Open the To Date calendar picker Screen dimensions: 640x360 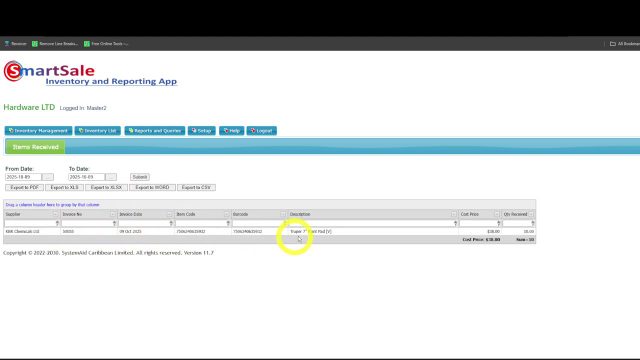point(111,177)
